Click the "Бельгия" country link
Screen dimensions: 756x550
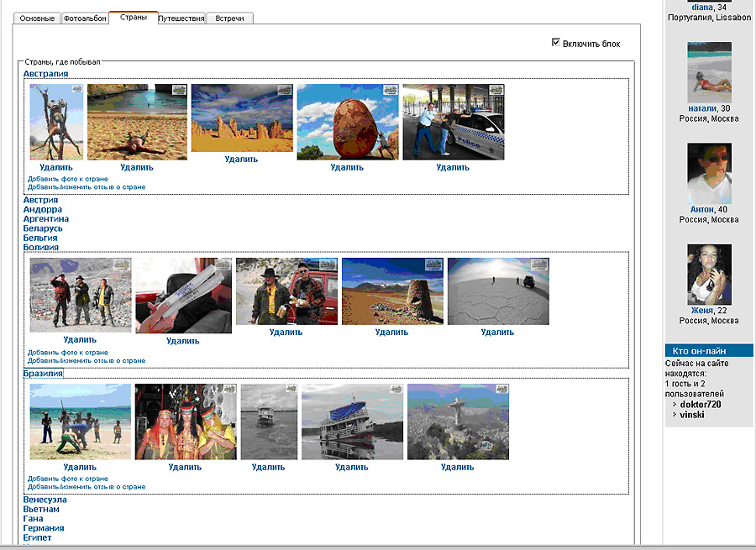(x=40, y=238)
